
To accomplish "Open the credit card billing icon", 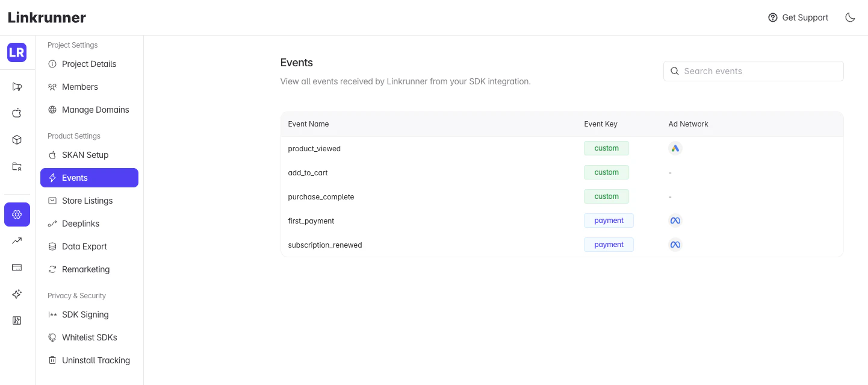I will click(x=17, y=268).
